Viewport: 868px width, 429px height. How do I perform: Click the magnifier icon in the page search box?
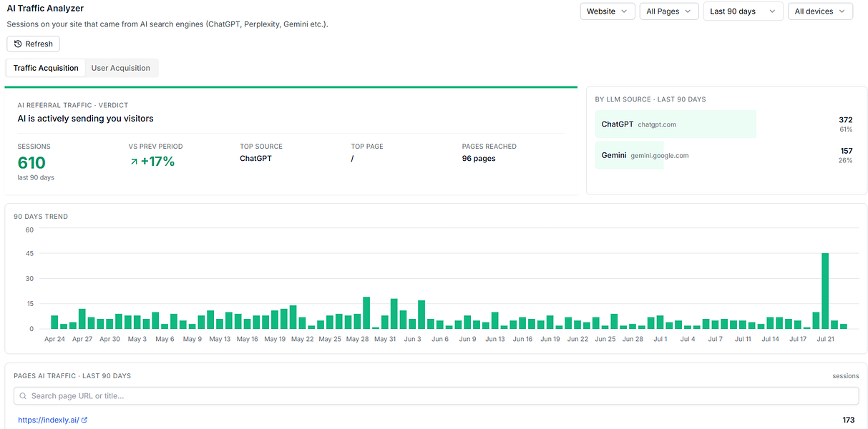click(x=24, y=396)
